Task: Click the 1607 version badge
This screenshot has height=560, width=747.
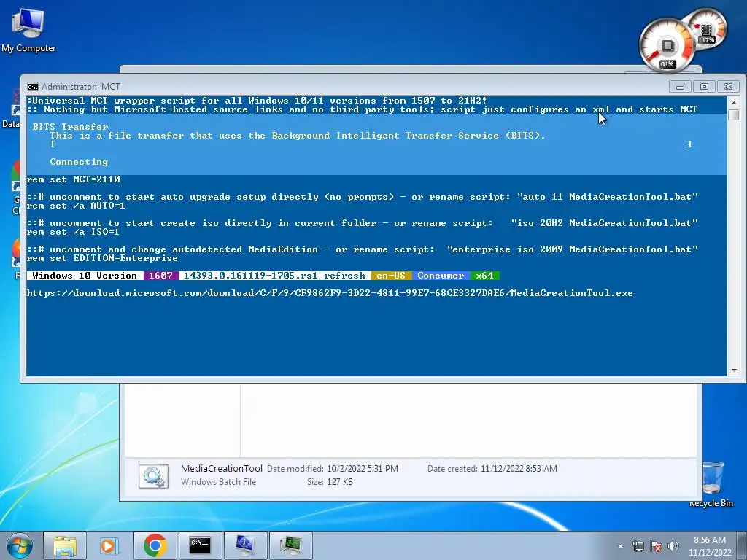Action: click(x=160, y=276)
